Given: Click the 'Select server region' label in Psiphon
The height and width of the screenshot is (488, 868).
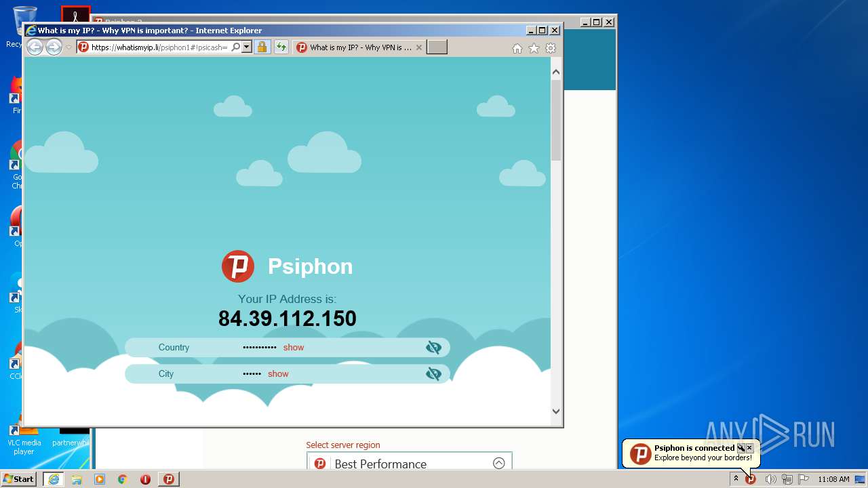Looking at the screenshot, I should (x=343, y=445).
